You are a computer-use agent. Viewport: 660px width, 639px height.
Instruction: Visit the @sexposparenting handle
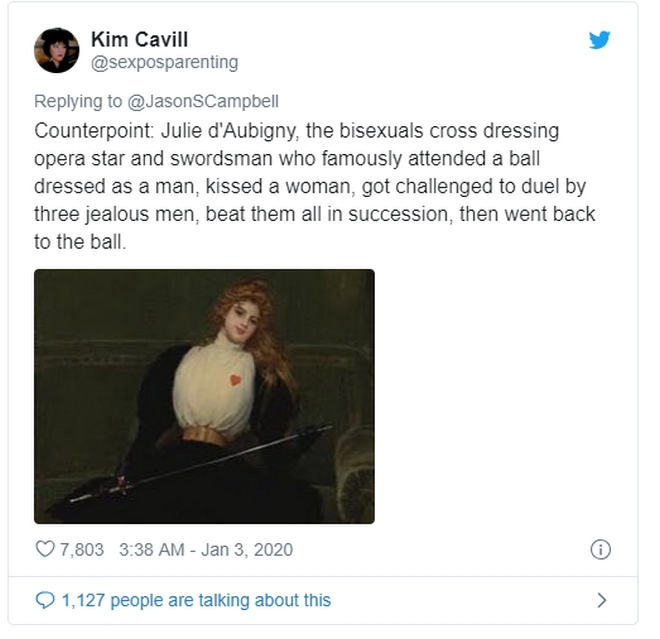click(x=165, y=63)
